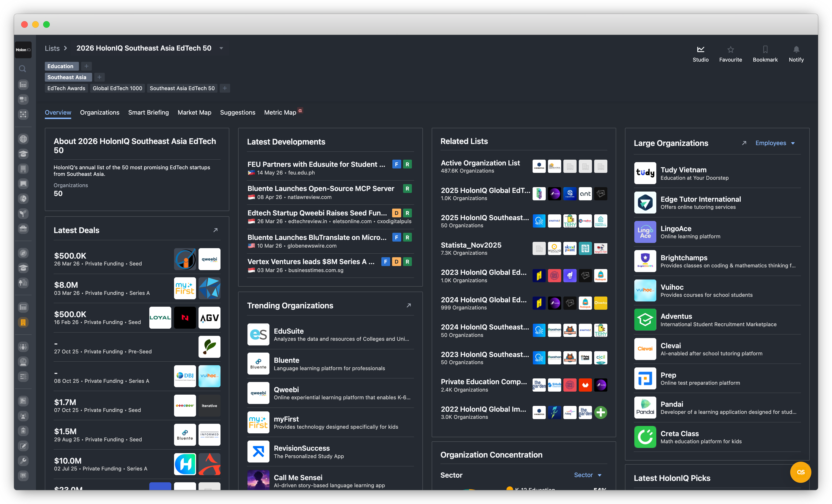832x504 pixels.
Task: Bookmark this list
Action: (x=765, y=49)
